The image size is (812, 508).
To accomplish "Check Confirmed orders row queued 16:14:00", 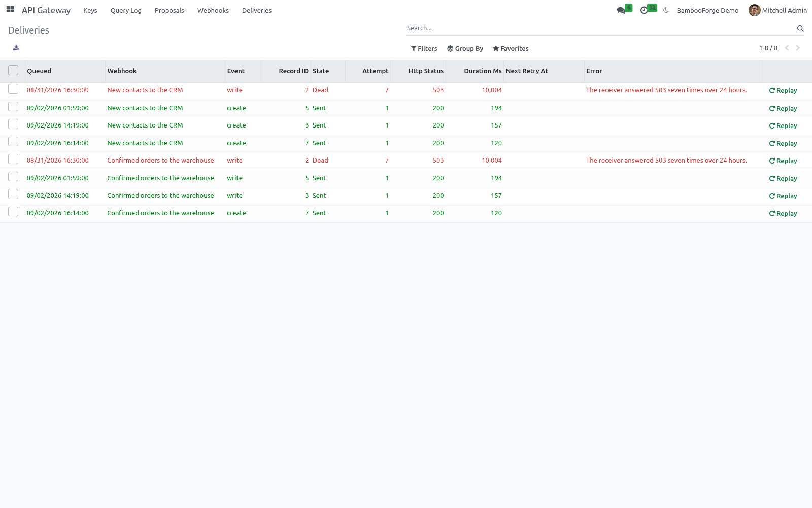I will coord(13,212).
